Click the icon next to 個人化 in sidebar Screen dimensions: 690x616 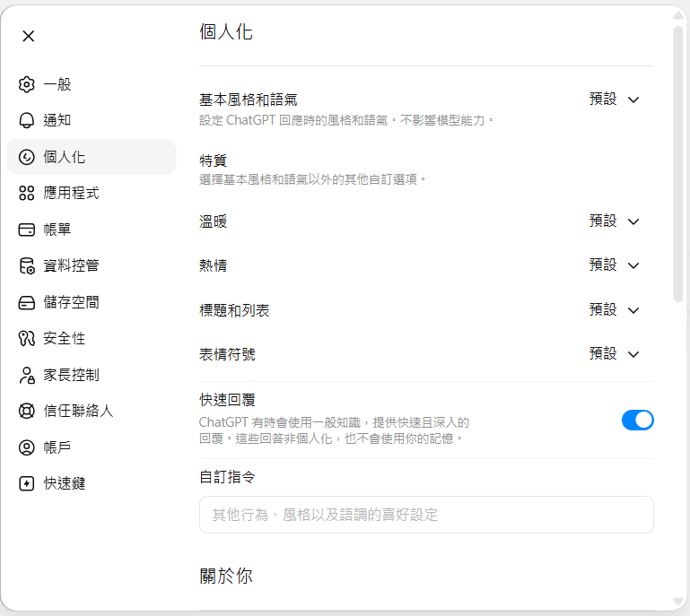pos(26,157)
